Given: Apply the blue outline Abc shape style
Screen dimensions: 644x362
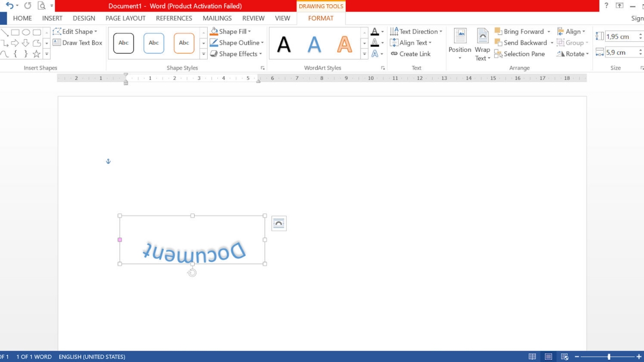Looking at the screenshot, I should (154, 43).
